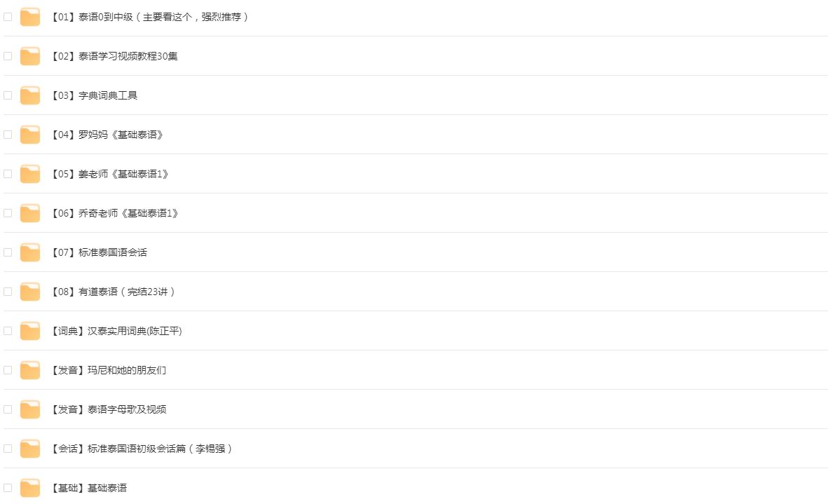Image resolution: width=828 pixels, height=504 pixels.
Task: Click folder icon for 【发音】泰语字母歌及视频
Action: click(30, 409)
